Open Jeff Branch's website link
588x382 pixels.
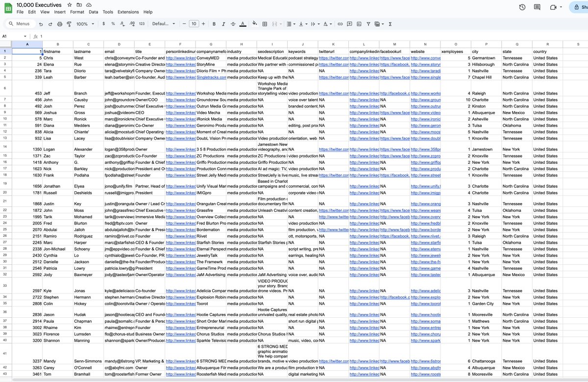click(x=425, y=93)
